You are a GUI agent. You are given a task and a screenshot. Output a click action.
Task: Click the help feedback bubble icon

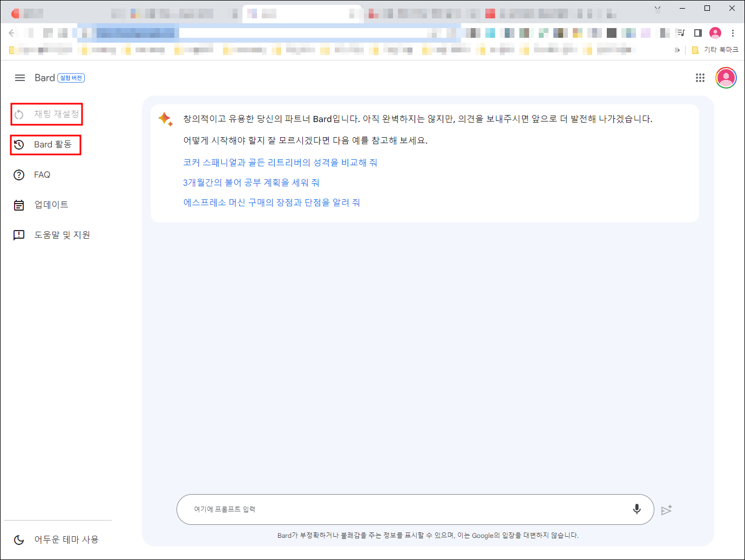click(x=19, y=235)
